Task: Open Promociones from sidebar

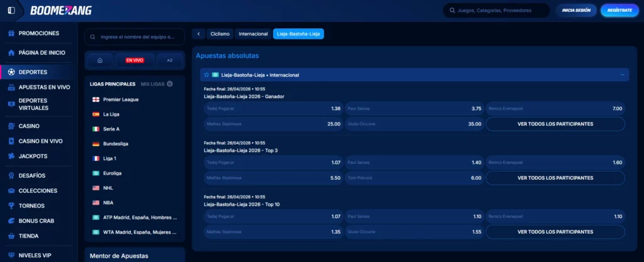Action: [38, 33]
